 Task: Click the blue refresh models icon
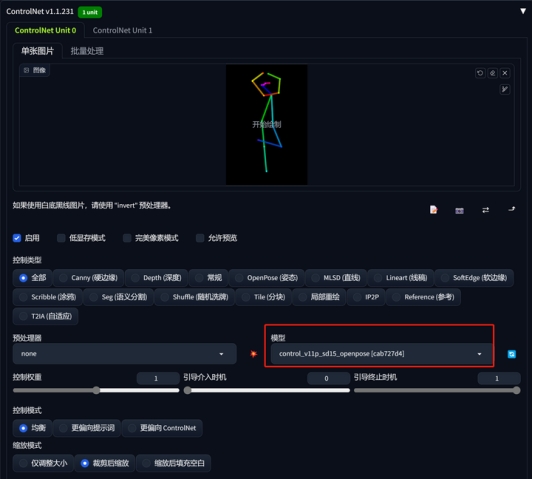click(x=512, y=354)
